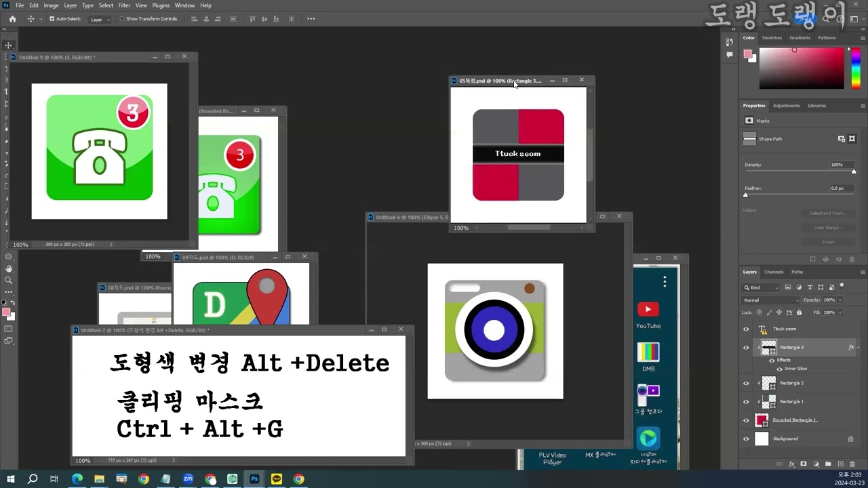Image resolution: width=868 pixels, height=488 pixels.
Task: Open the Color panel menu
Action: point(863,38)
